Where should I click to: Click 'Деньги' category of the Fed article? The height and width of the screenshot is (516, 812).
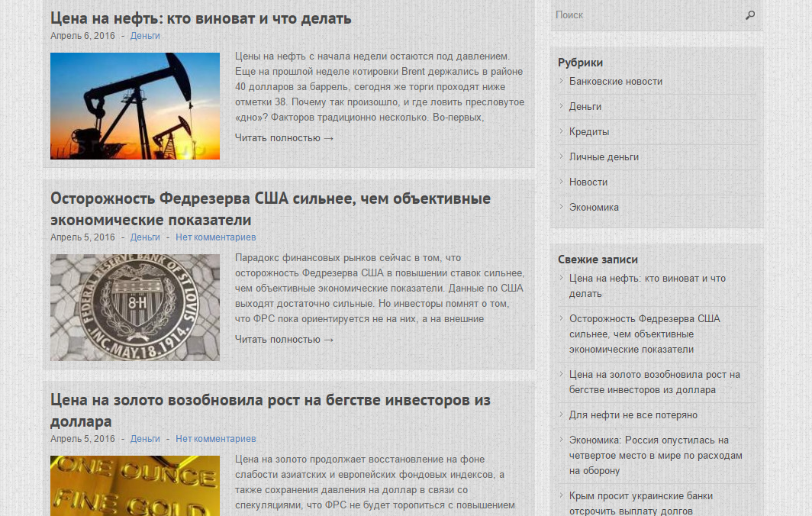(145, 237)
